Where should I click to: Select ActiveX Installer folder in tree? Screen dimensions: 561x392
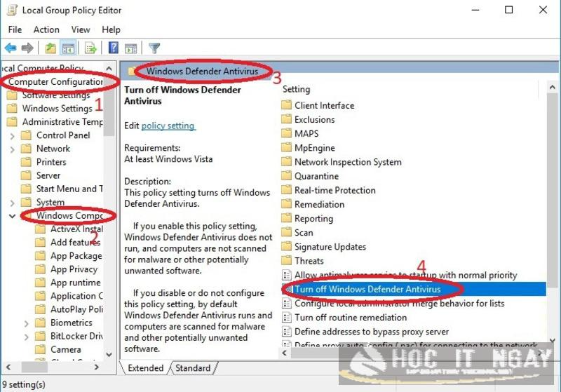pyautogui.click(x=69, y=229)
